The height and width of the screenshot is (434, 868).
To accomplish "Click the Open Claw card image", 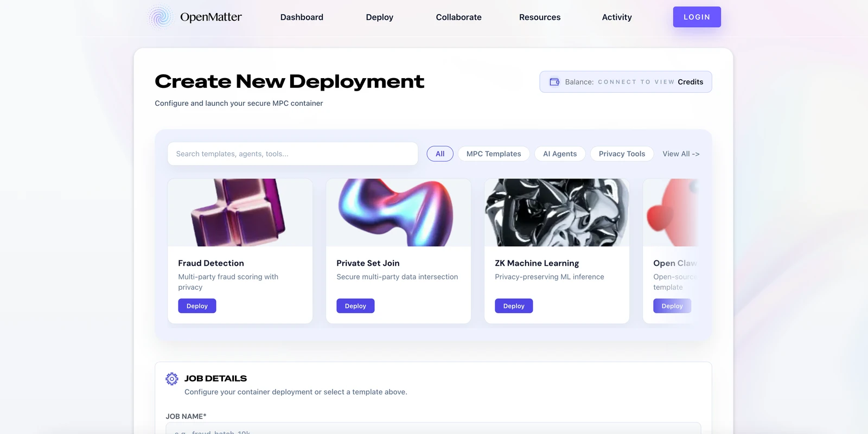I will pos(671,213).
